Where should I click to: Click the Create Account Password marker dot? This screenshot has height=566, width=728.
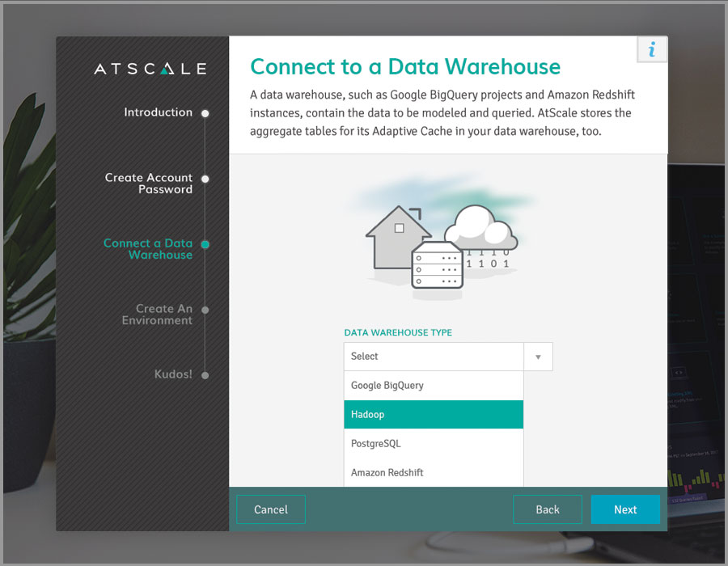pos(205,179)
